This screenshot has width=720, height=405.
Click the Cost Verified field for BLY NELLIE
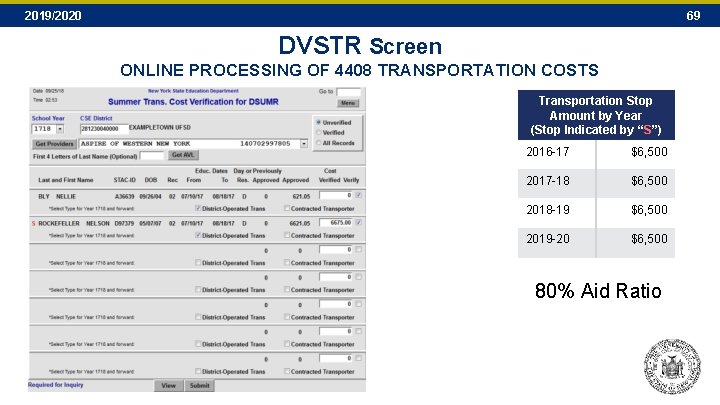[336, 196]
